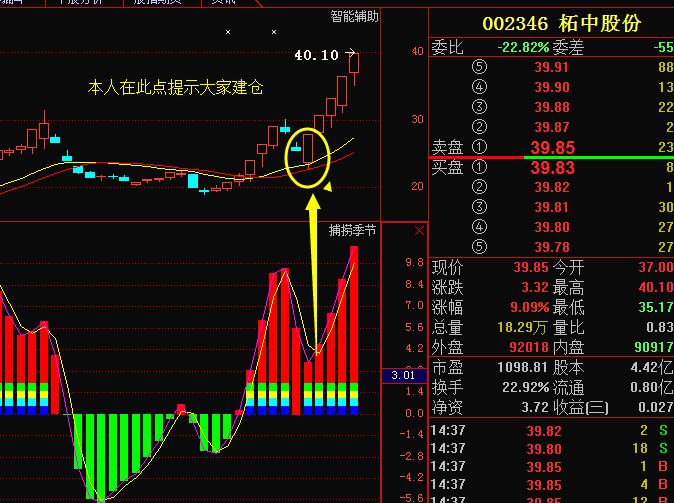Click the circled ③ icon beside 39.88
The image size is (674, 503).
point(479,107)
